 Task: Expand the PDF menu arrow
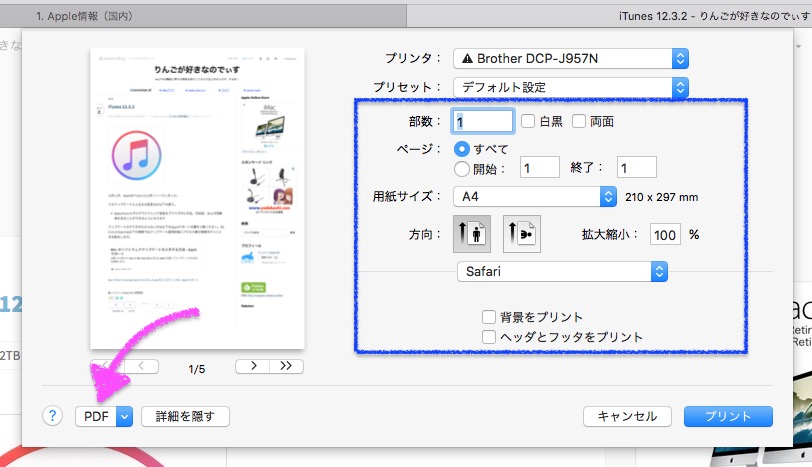click(x=124, y=416)
